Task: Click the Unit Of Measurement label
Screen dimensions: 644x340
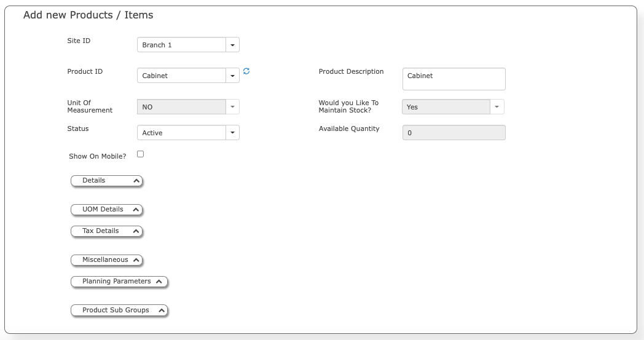Action: click(90, 106)
